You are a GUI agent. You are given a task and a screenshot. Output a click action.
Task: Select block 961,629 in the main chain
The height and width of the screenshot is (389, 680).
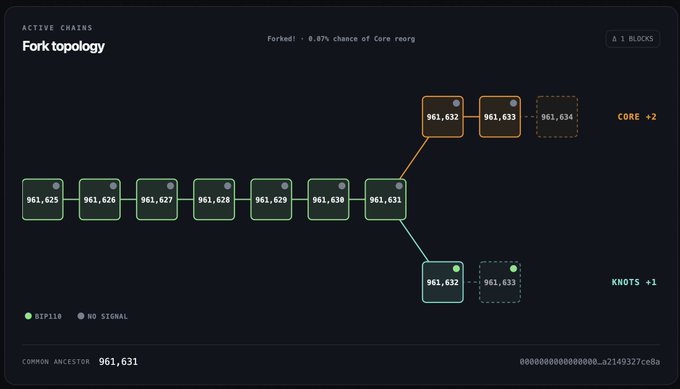(271, 199)
